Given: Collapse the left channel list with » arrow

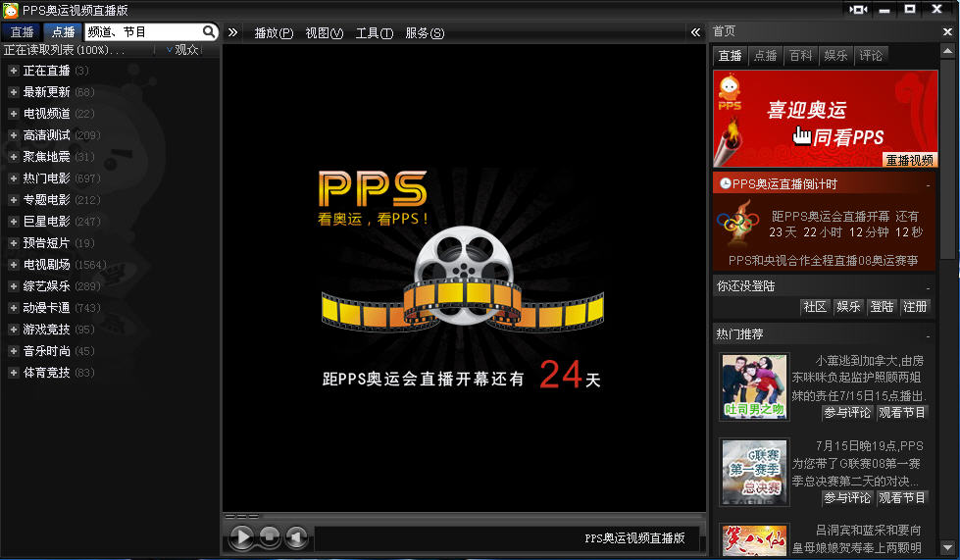Looking at the screenshot, I should pos(233,32).
